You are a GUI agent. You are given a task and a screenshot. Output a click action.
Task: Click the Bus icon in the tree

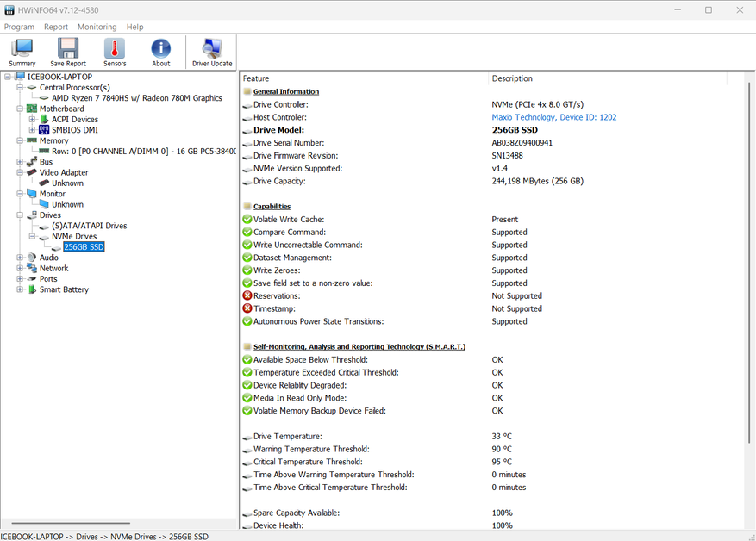pyautogui.click(x=32, y=161)
